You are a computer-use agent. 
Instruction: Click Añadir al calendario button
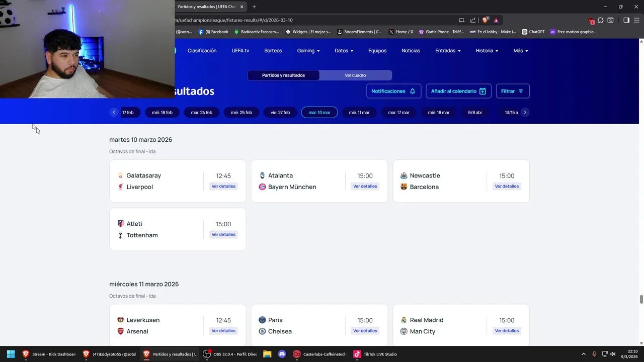[458, 91]
